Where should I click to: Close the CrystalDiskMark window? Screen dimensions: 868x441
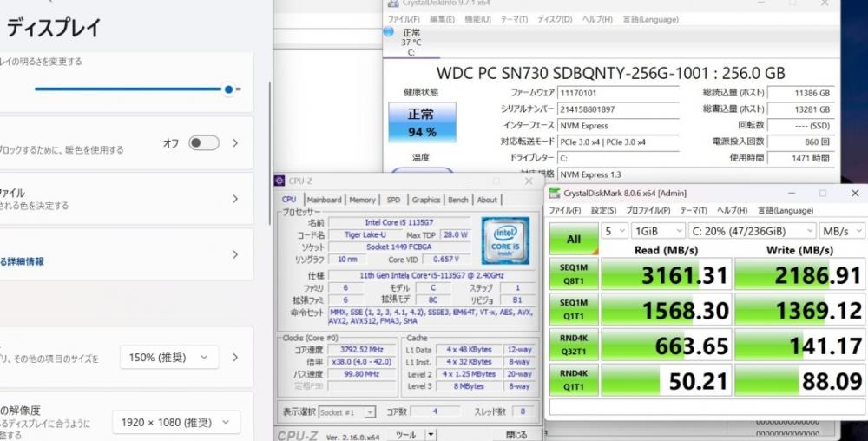point(855,193)
